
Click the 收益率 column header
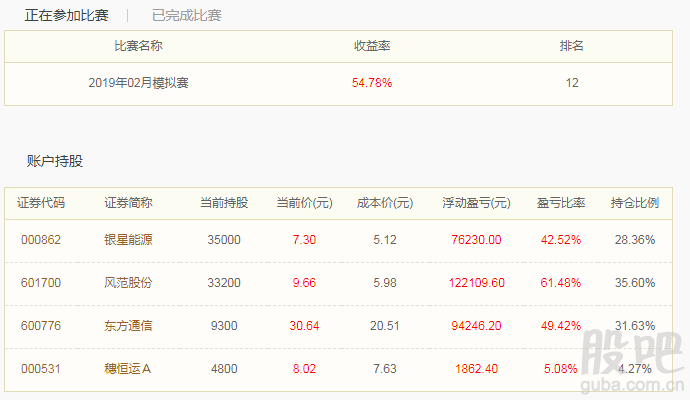pos(372,46)
